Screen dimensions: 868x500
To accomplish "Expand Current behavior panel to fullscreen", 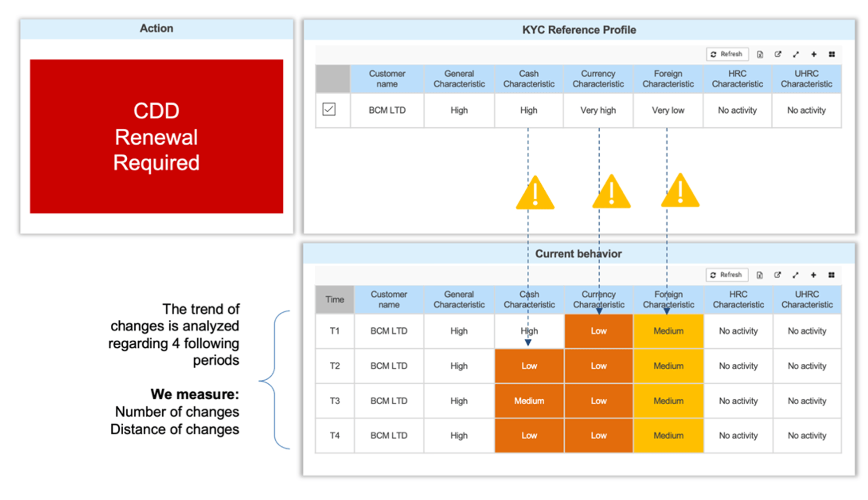I will click(795, 275).
